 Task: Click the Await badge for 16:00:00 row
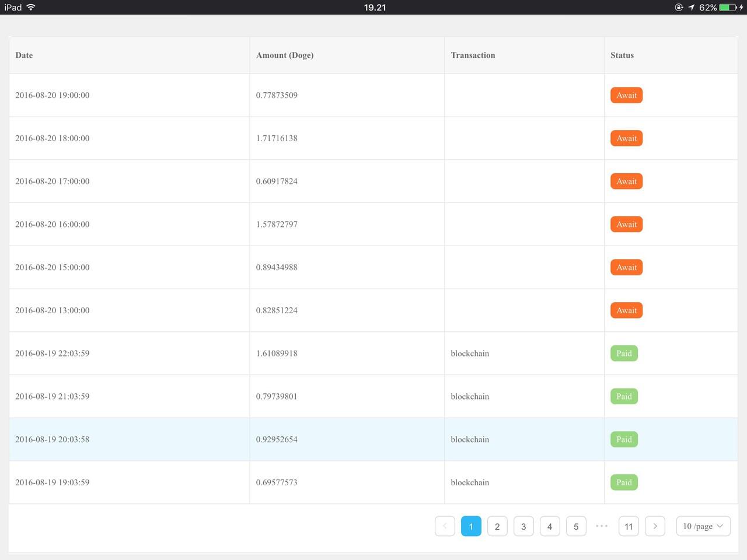pyautogui.click(x=627, y=225)
